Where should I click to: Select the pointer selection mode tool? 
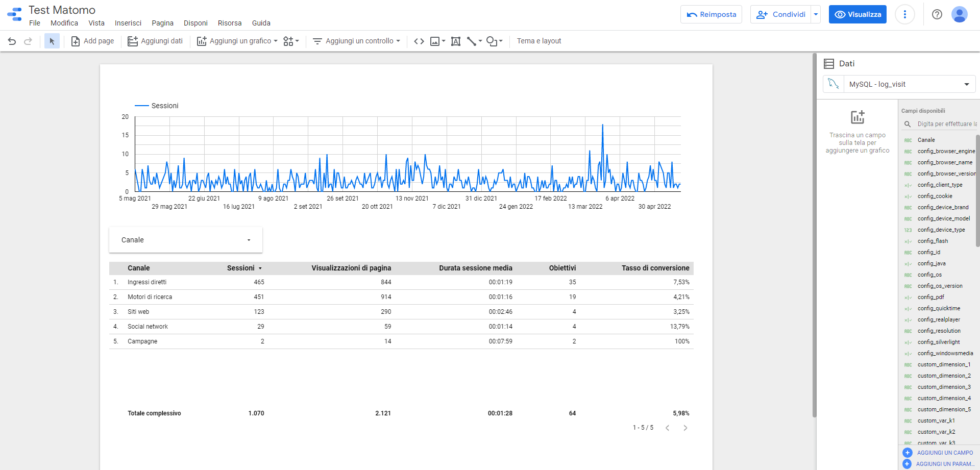pos(52,41)
